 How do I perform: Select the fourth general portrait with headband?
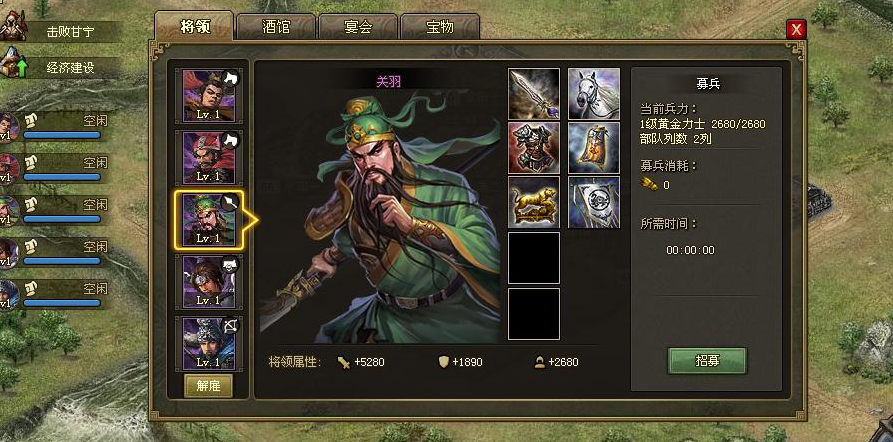(208, 281)
